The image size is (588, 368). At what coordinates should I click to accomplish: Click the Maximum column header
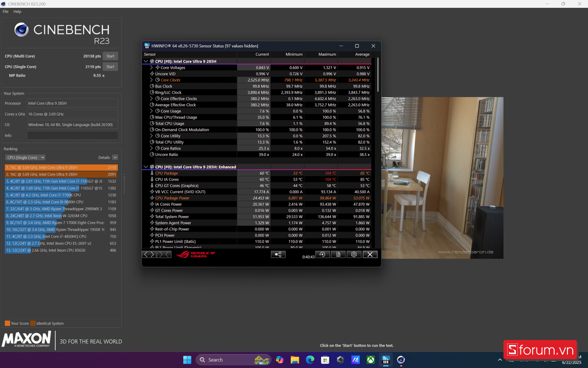321,54
